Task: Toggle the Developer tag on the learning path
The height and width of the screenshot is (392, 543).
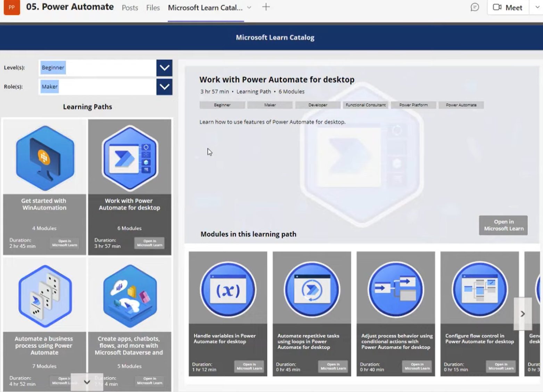Action: pos(317,105)
